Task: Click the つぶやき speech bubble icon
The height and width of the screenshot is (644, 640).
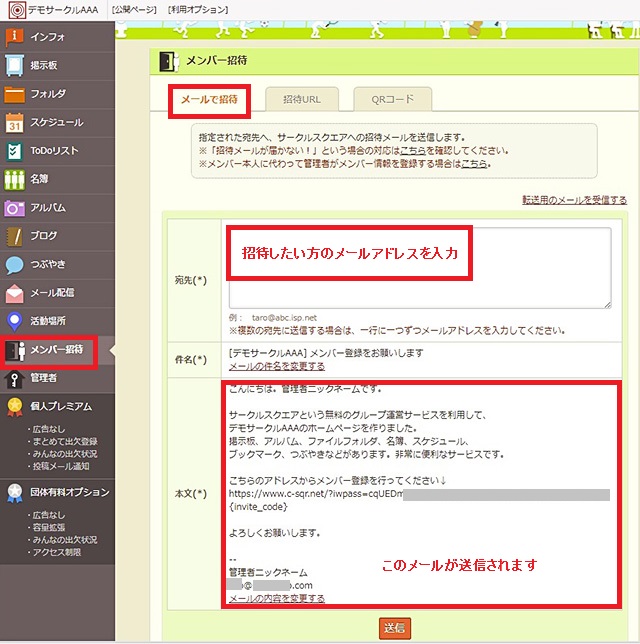Action: point(14,265)
